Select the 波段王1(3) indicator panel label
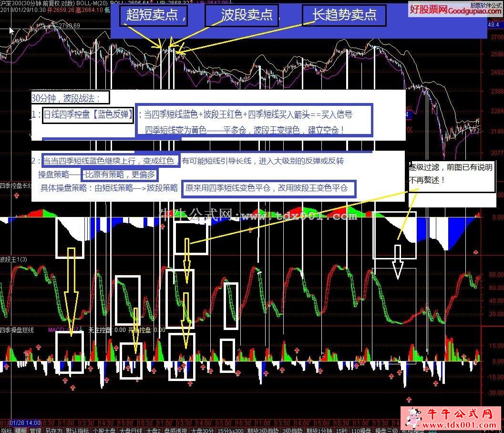Screen dimensions: 504x433 pyautogui.click(x=13, y=259)
